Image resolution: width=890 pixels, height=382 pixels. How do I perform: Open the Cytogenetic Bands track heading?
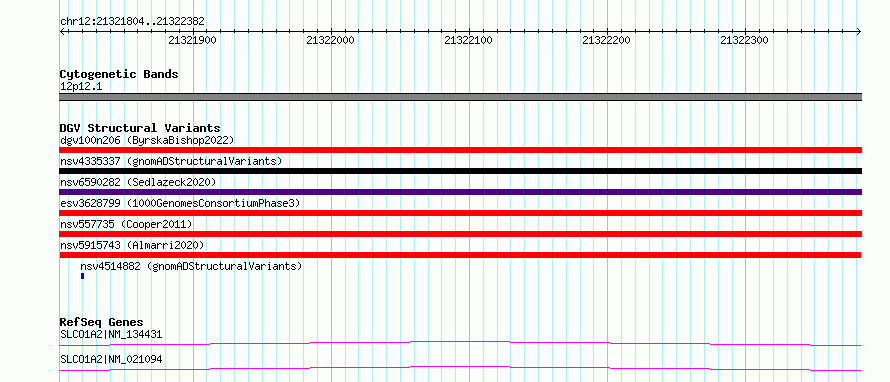coord(119,74)
